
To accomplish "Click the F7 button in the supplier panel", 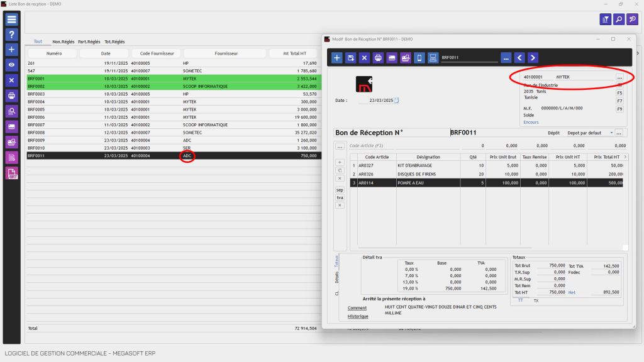I will [x=619, y=101].
